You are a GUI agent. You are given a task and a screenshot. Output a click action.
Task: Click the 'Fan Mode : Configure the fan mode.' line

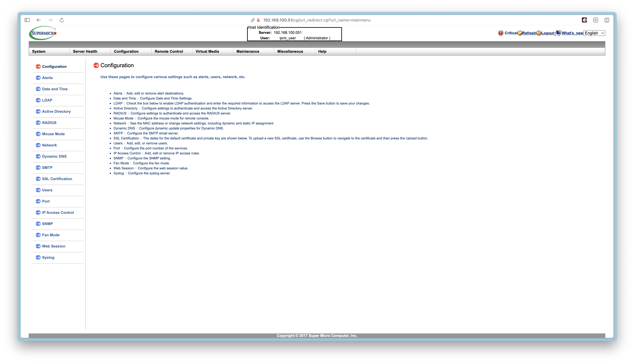141,163
